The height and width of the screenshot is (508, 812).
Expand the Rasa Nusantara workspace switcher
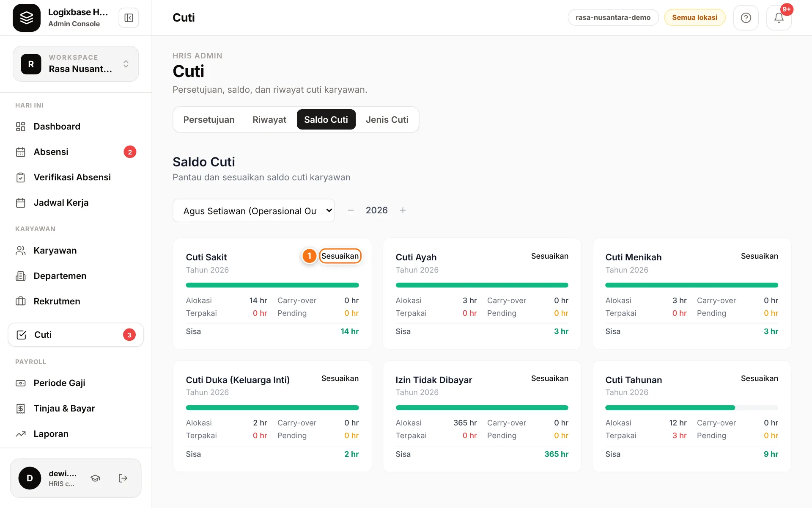(76, 64)
